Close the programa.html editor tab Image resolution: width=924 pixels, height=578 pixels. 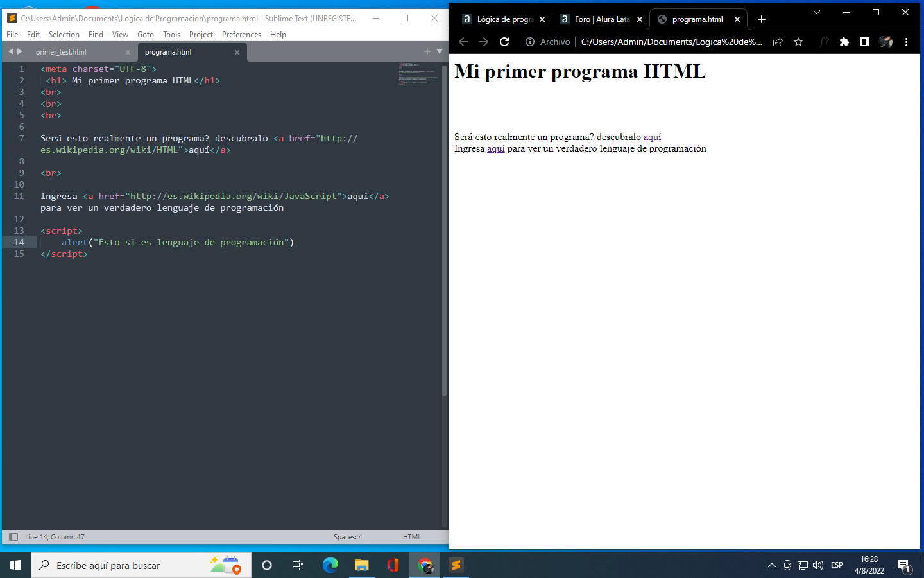[x=237, y=52]
